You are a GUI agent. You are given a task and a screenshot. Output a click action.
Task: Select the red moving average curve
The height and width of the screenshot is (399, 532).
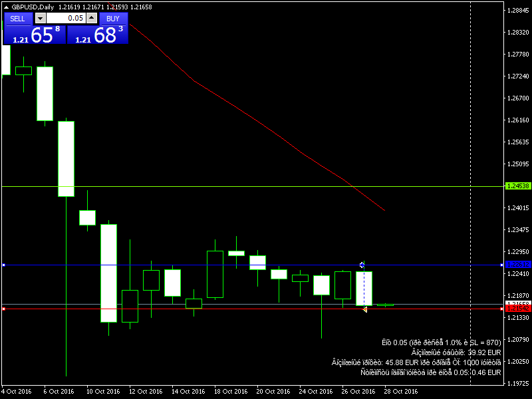coord(258,122)
